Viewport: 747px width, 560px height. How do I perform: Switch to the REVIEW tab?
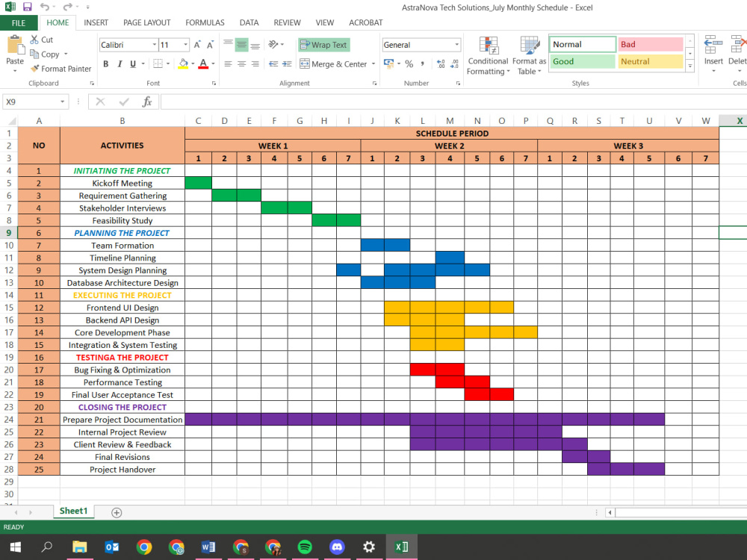287,23
